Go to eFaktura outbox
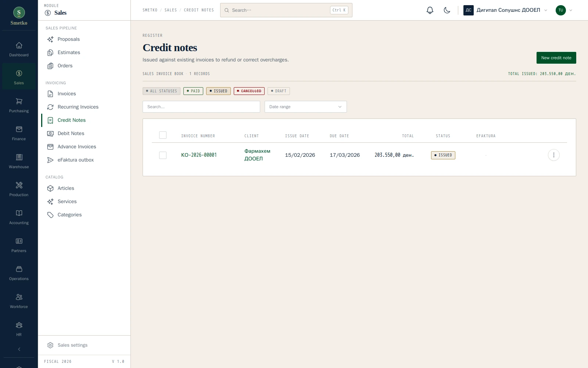 click(75, 160)
